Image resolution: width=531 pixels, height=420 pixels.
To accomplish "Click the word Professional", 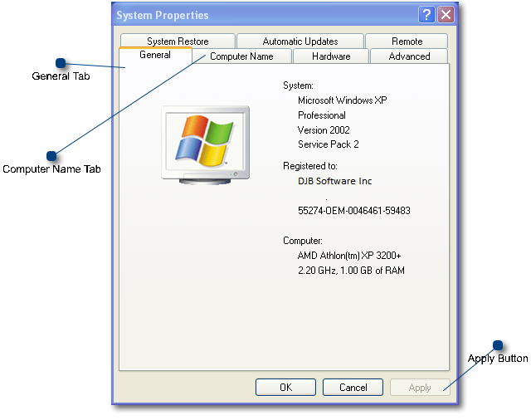I will click(x=322, y=115).
